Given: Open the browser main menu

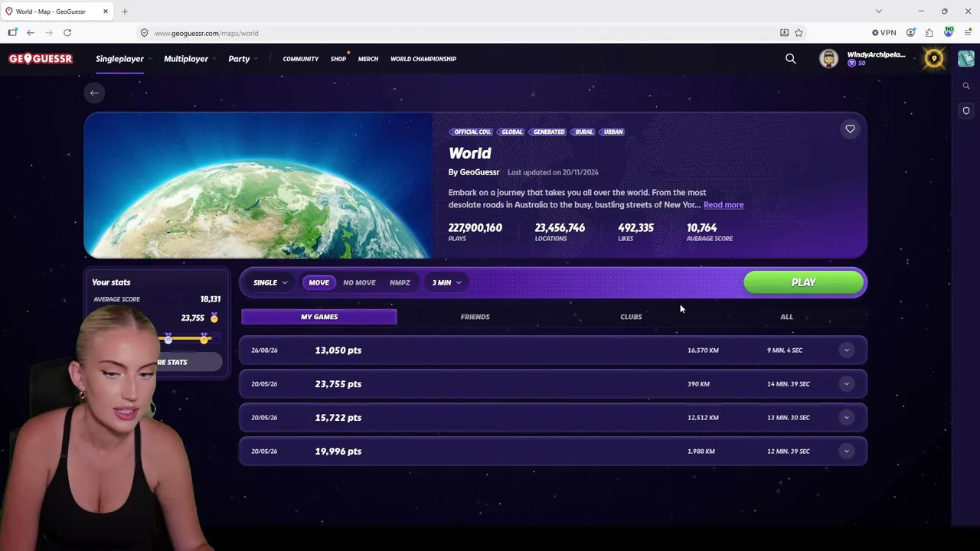Looking at the screenshot, I should (968, 33).
